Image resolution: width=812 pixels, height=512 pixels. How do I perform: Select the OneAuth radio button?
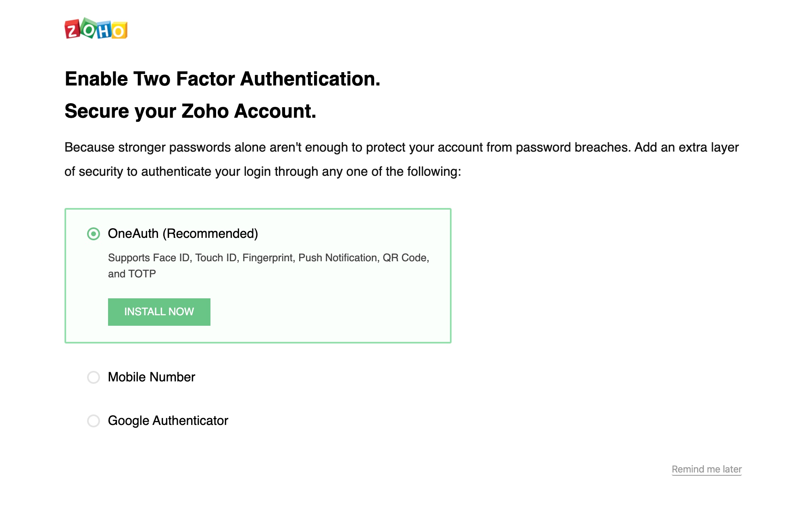[x=94, y=234]
